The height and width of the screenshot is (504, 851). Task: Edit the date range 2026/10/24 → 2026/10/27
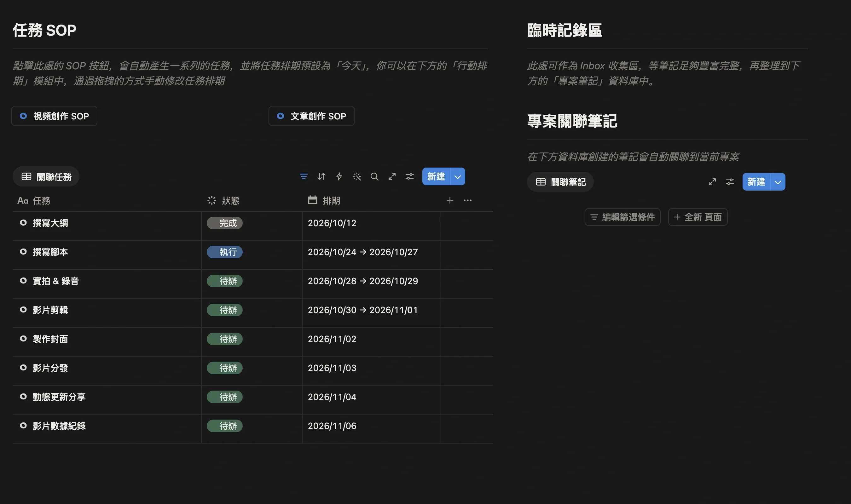click(363, 252)
